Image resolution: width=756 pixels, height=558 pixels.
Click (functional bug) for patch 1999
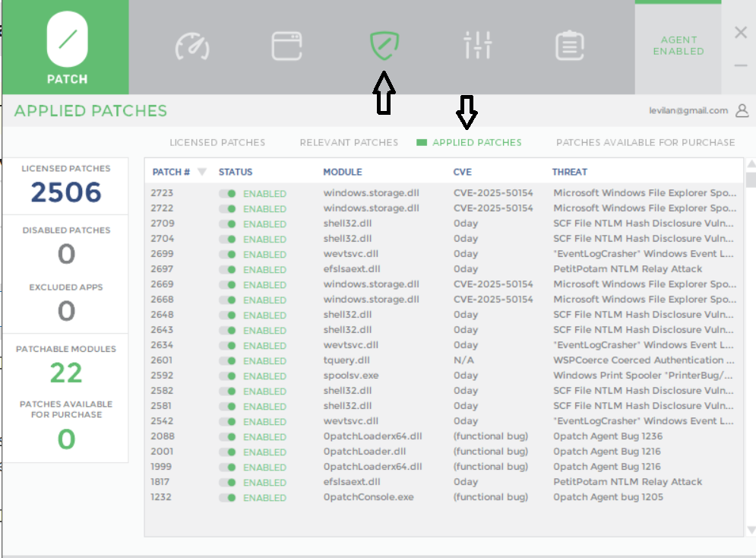[490, 466]
